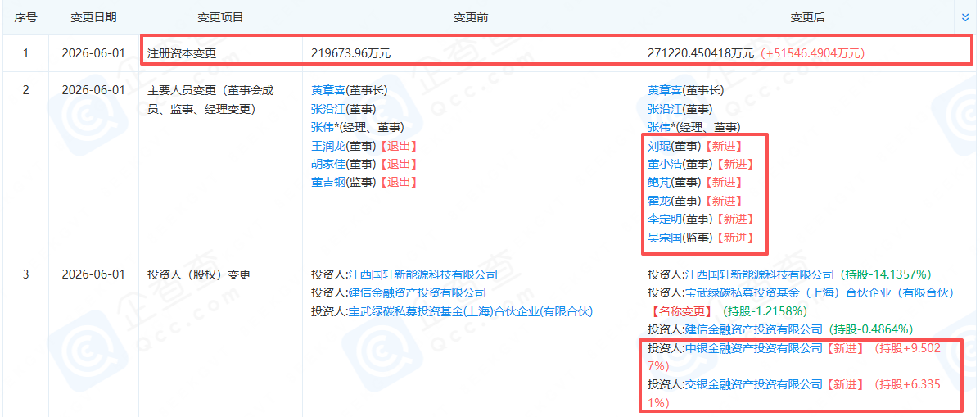Open 李定明 newly added director link
This screenshot has height=417, width=980.
pyautogui.click(x=664, y=219)
